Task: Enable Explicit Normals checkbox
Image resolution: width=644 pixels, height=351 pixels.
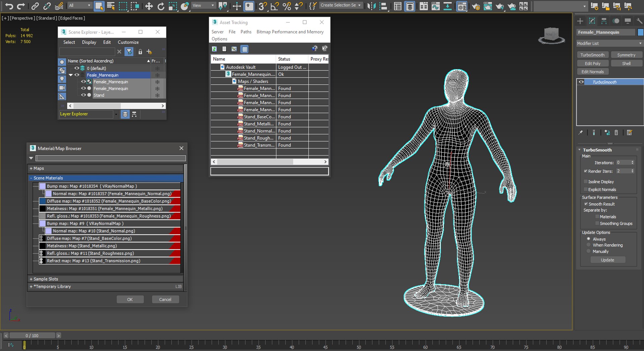Action: click(586, 189)
